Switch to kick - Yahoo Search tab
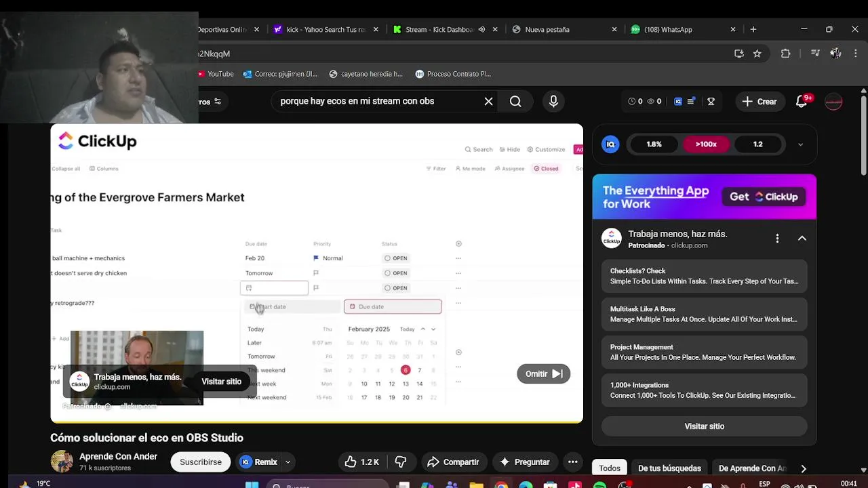868x488 pixels. tap(325, 30)
